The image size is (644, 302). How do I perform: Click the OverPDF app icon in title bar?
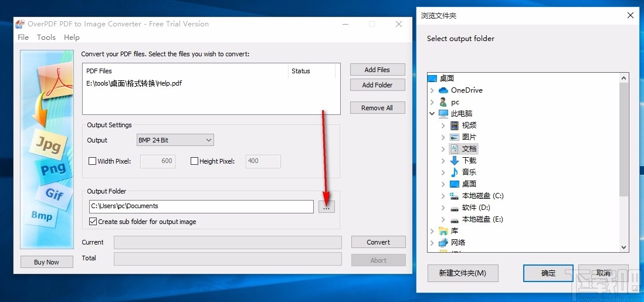(20, 24)
